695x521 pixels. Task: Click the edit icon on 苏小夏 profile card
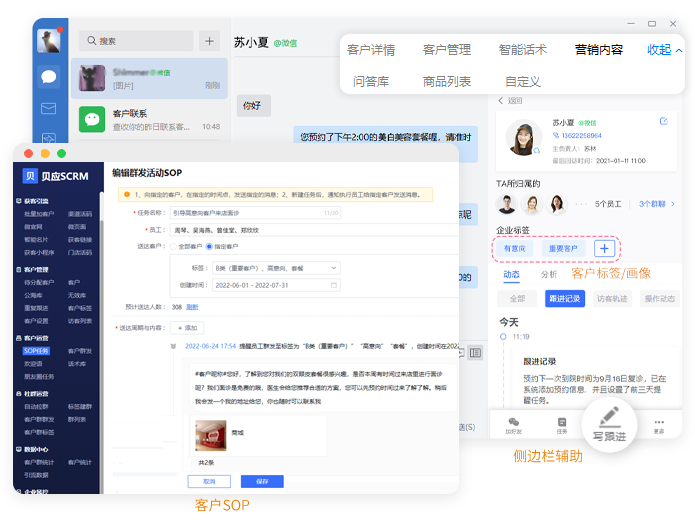point(664,121)
